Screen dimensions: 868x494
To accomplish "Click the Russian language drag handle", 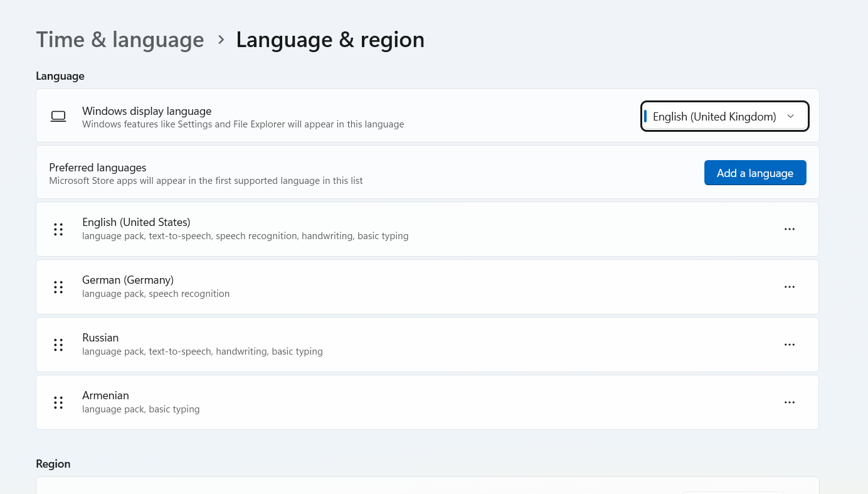I will [58, 345].
